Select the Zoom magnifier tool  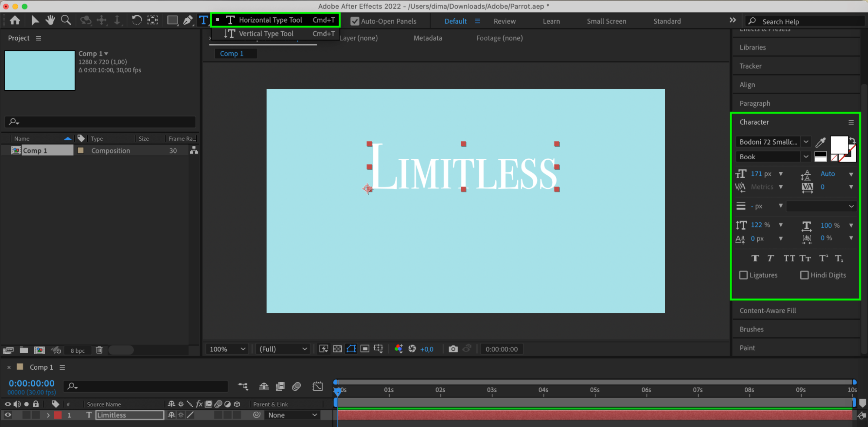[x=66, y=20]
